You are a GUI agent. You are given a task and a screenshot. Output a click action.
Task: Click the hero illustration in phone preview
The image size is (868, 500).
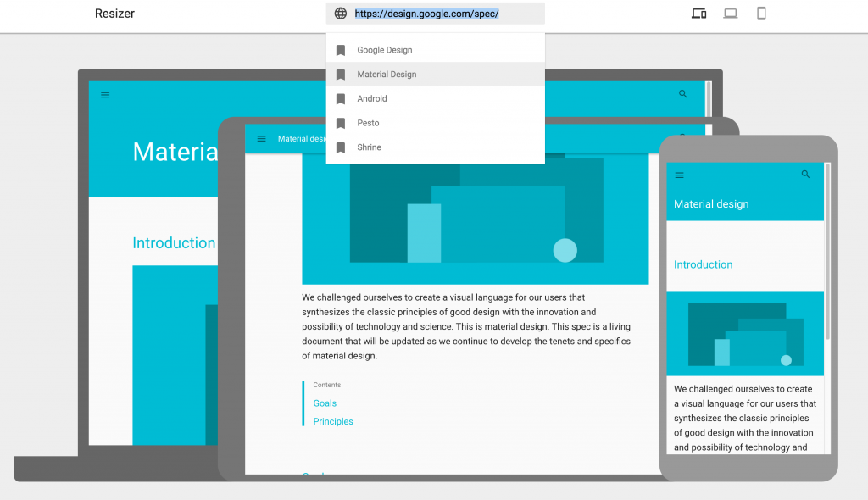pyautogui.click(x=745, y=333)
